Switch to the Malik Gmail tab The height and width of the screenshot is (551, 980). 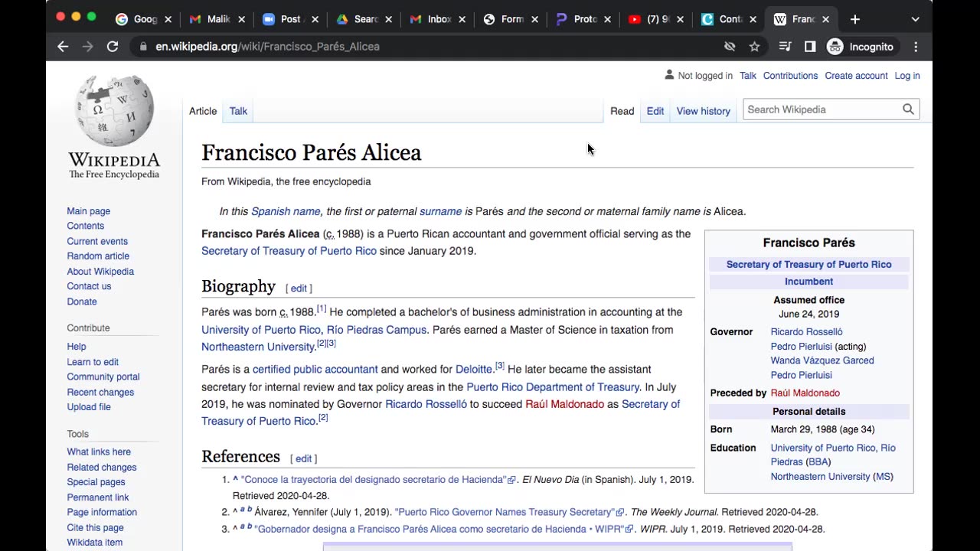[217, 19]
